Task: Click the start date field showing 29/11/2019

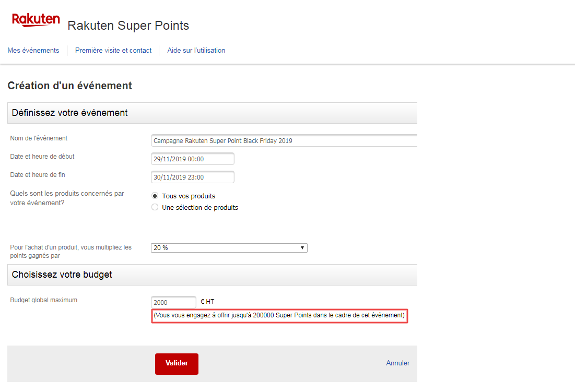Action: [x=192, y=159]
